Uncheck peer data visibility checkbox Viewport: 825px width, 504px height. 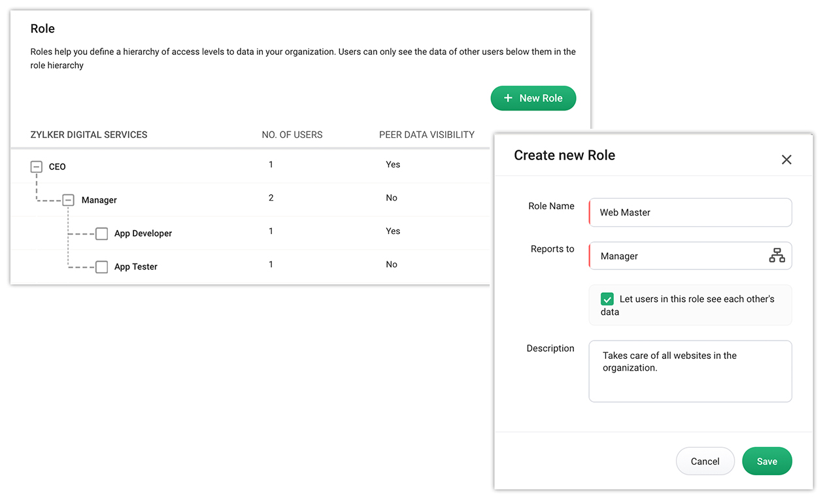click(x=607, y=299)
